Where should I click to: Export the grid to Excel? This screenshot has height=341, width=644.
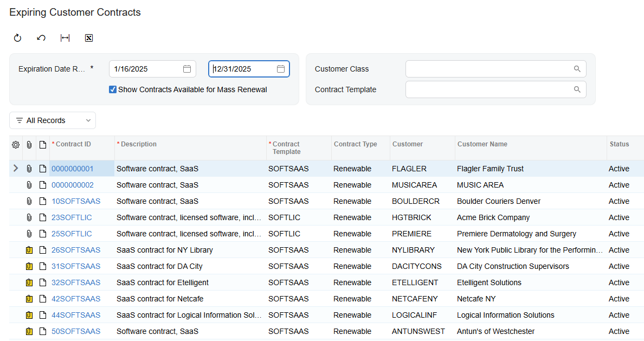[89, 38]
